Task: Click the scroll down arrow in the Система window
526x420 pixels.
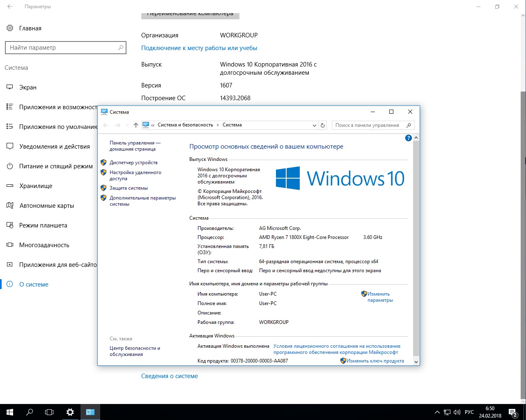Action: coord(416,362)
